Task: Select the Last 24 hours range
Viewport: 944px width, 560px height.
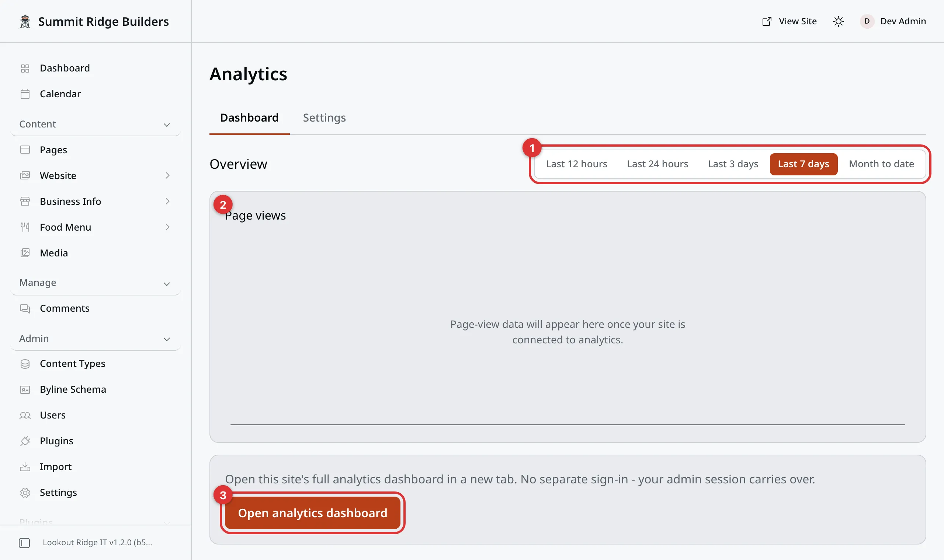Action: pos(657,164)
